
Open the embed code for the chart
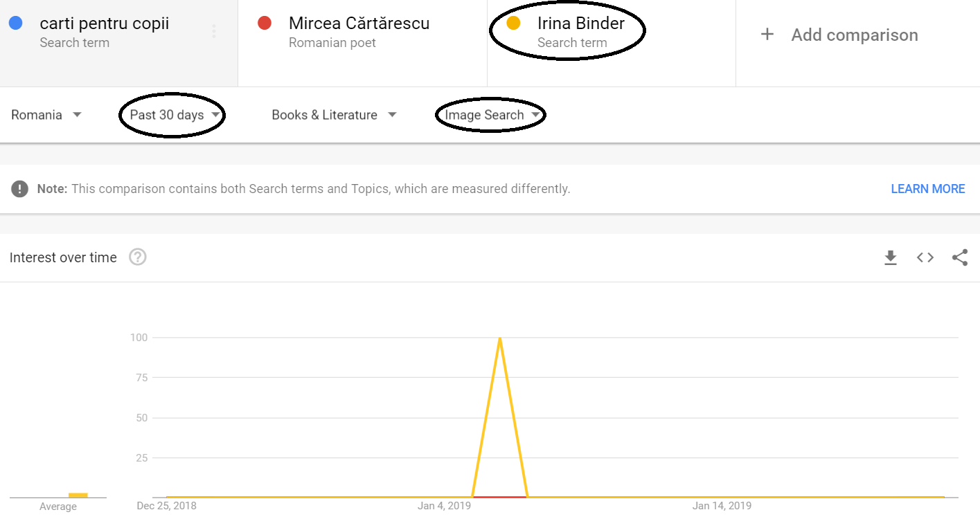(925, 257)
